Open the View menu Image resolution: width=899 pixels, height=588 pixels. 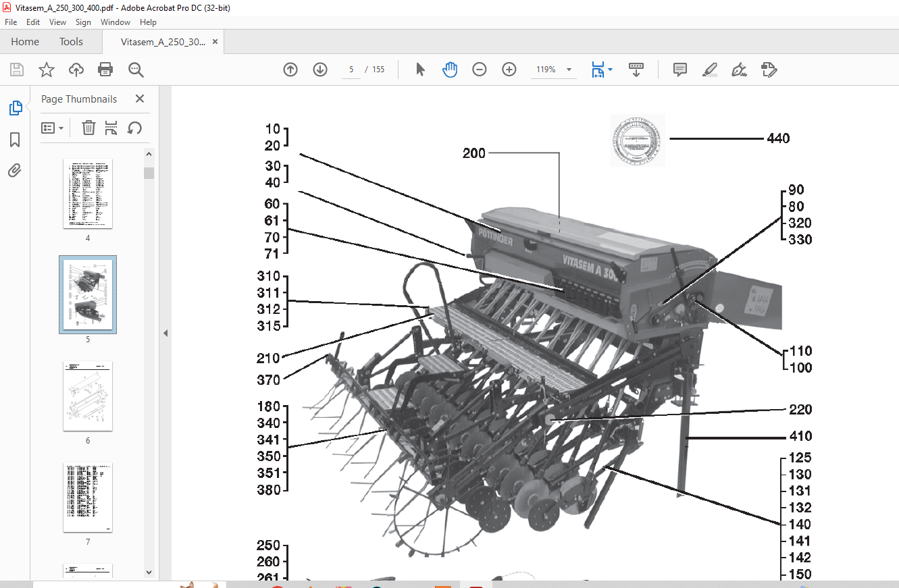coord(58,22)
